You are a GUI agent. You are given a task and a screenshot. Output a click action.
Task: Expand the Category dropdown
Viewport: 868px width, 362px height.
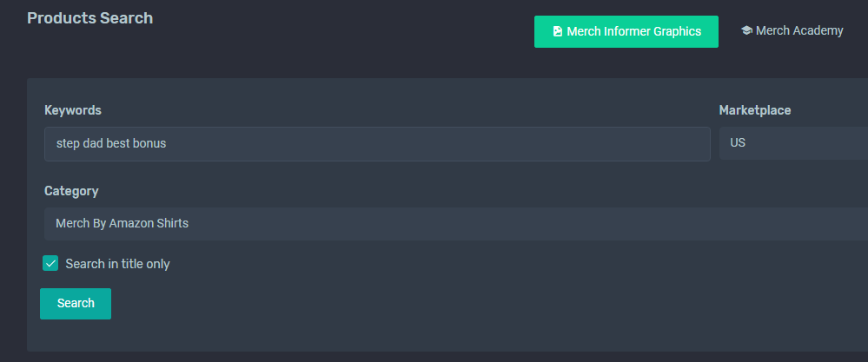pos(456,224)
